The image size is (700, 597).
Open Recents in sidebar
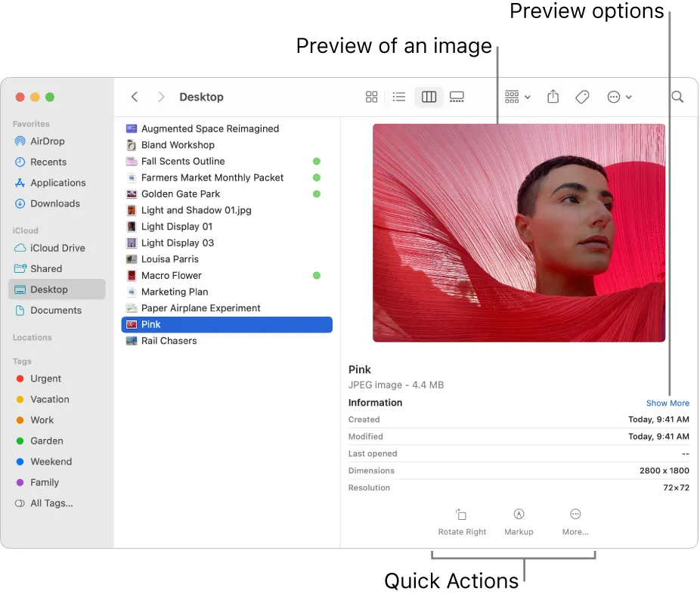pos(57,162)
